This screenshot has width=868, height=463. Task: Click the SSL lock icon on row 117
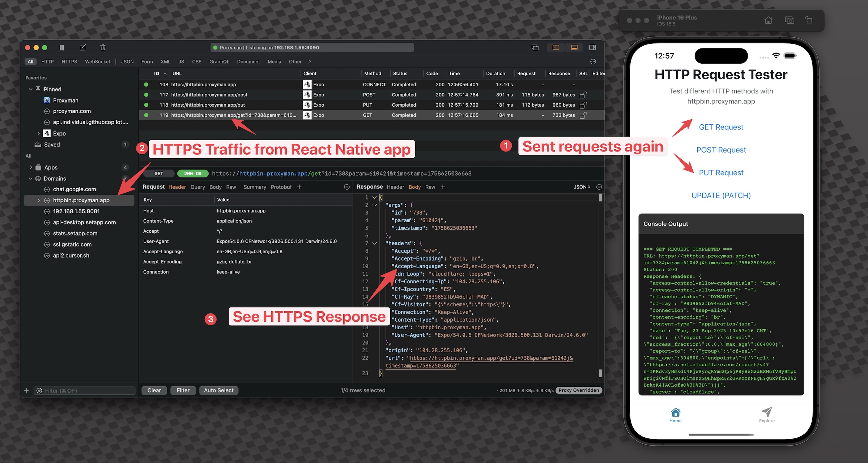pos(583,95)
